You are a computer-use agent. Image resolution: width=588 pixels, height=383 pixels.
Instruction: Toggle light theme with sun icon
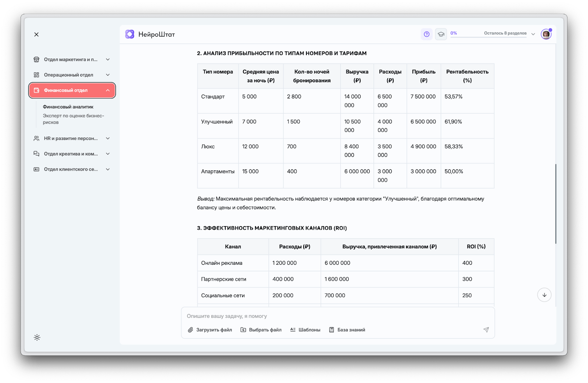click(37, 337)
